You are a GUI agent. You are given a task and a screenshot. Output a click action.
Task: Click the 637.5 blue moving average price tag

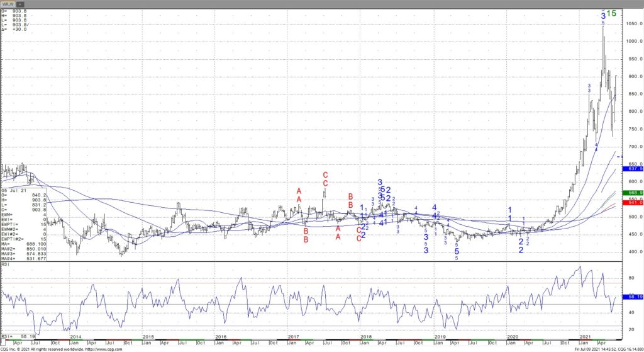pos(631,169)
